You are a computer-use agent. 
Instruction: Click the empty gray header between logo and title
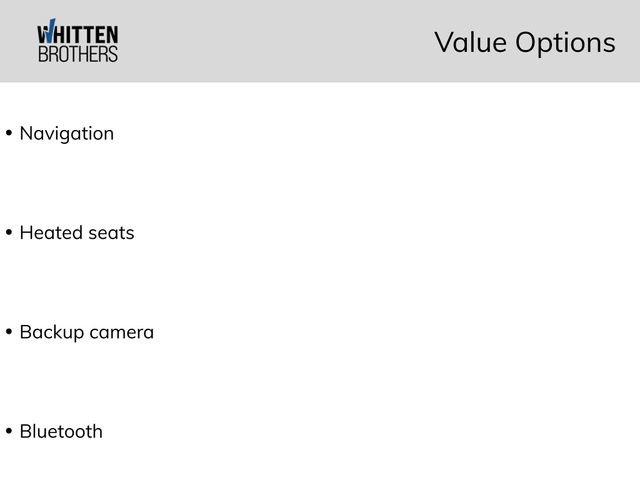(270, 42)
